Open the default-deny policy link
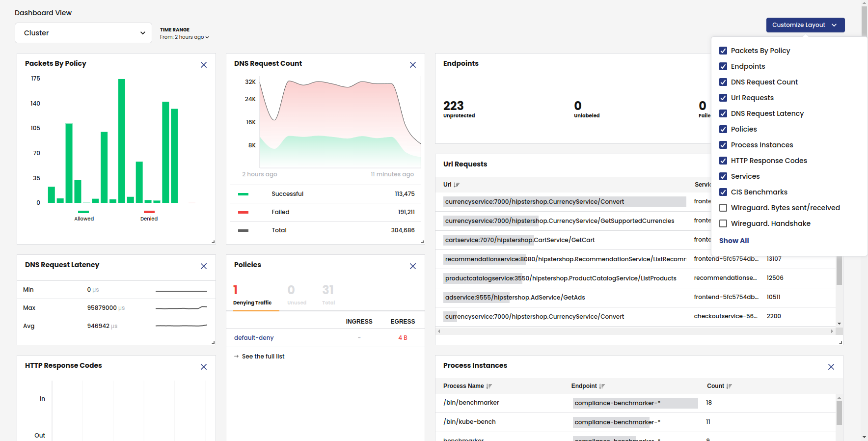Viewport: 868px width, 441px height. click(x=254, y=338)
